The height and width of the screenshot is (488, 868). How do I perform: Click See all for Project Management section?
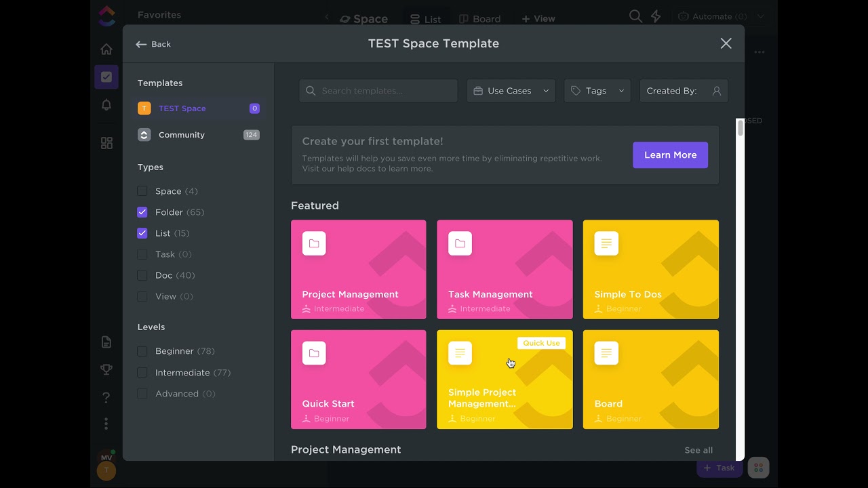coord(698,450)
